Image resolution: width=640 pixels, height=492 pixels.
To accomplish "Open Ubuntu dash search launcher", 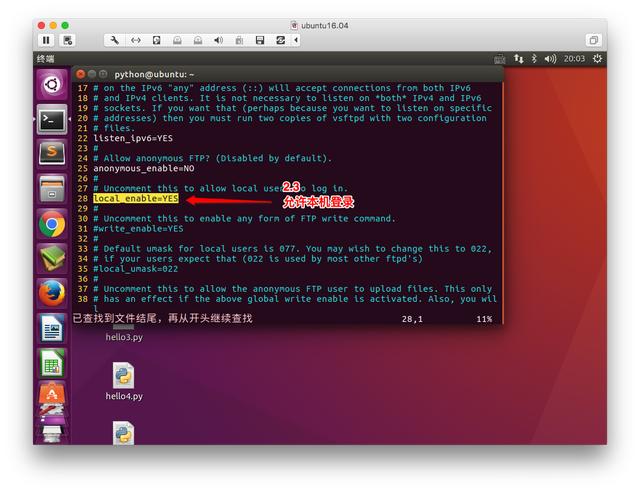I will pos(52,85).
